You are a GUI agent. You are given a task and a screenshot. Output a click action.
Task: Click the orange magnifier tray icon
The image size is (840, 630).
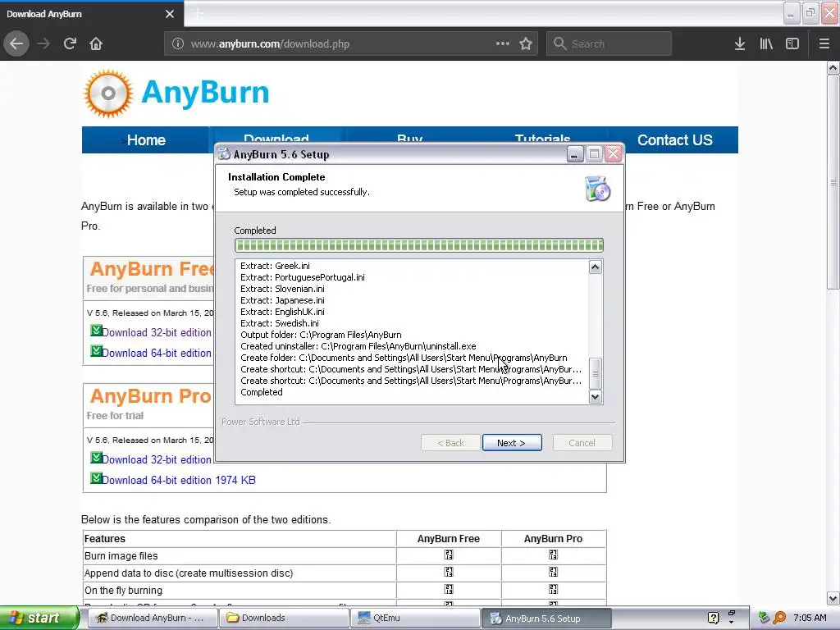[779, 618]
